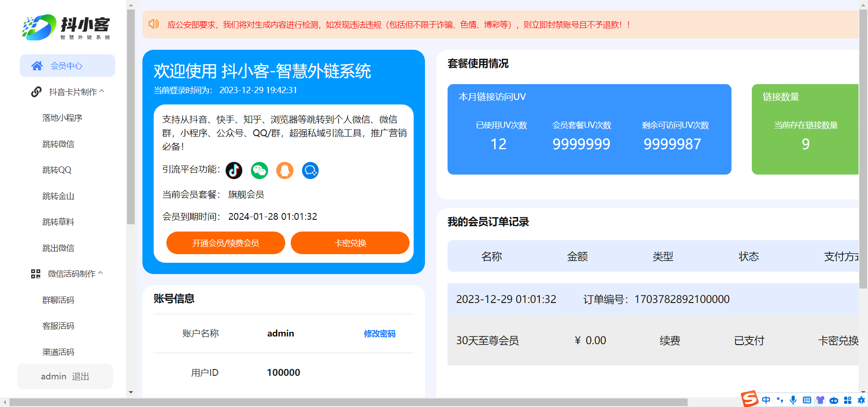Click the announcement speaker icon

[x=154, y=24]
